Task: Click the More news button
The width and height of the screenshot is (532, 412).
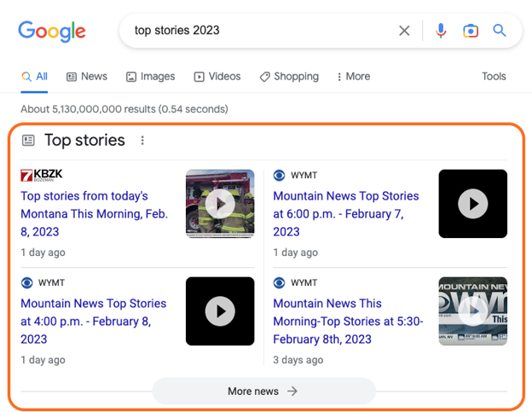Action: pyautogui.click(x=263, y=392)
